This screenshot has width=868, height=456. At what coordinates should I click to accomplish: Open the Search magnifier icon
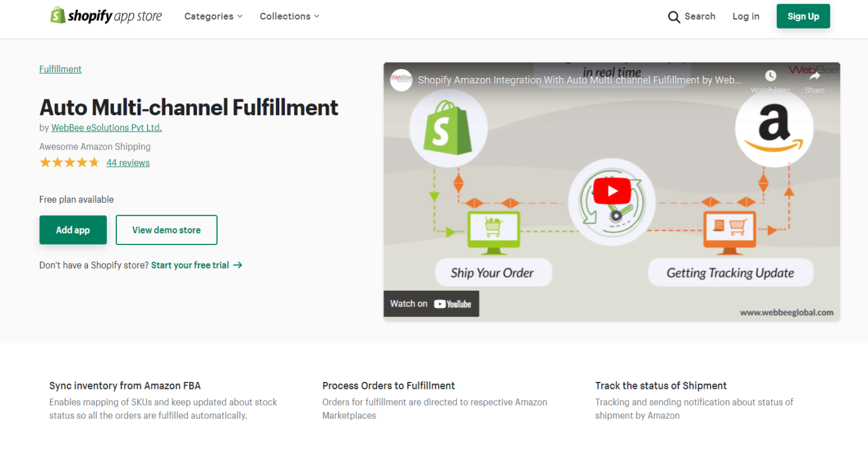coord(674,17)
